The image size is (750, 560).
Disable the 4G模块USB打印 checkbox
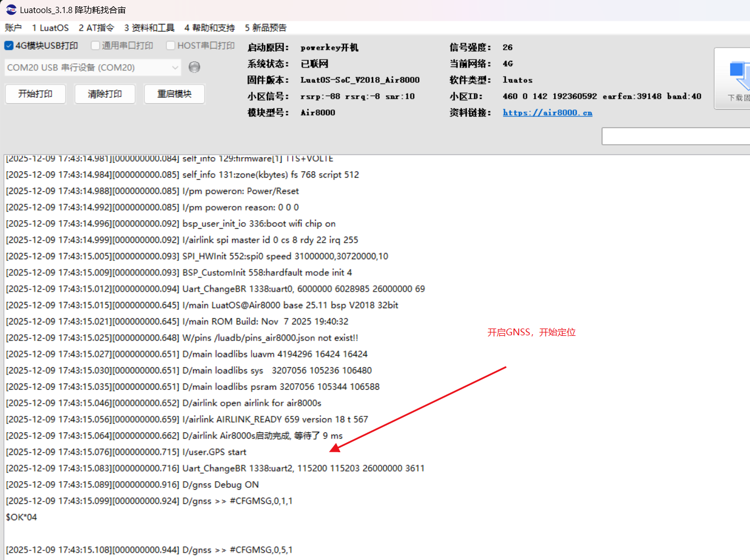point(9,45)
